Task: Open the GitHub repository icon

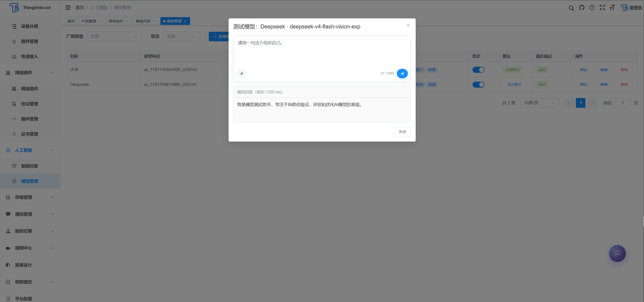Action: 582,8
